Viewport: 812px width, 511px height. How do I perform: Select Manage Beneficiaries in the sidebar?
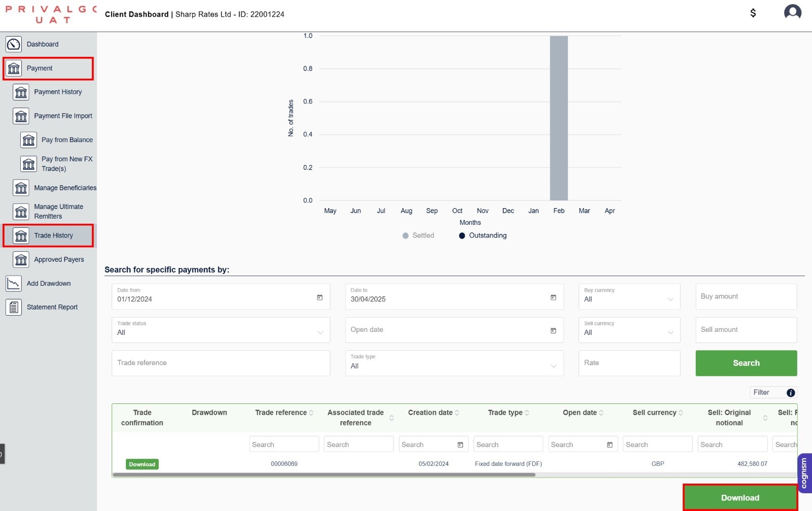(64, 188)
